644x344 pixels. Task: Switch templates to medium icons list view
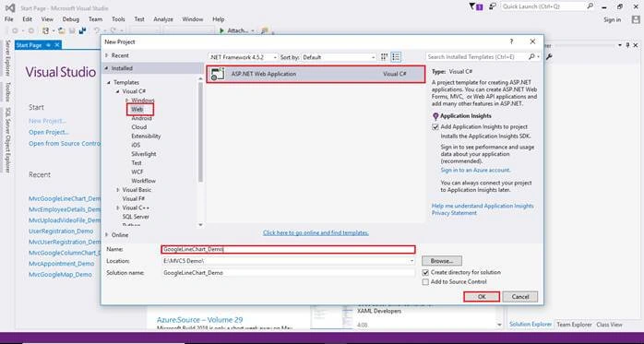[x=396, y=57]
